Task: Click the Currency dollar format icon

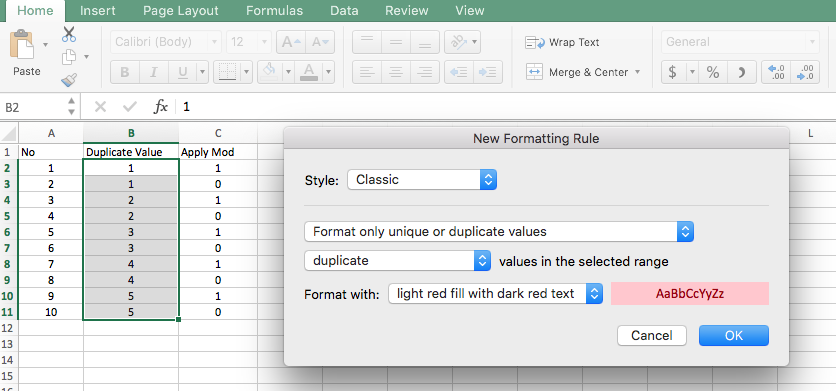Action: (x=673, y=72)
